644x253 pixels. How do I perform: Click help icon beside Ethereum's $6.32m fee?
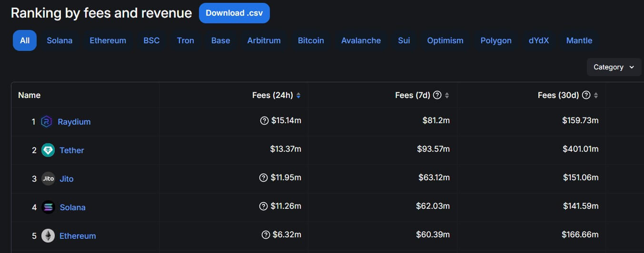click(x=266, y=235)
